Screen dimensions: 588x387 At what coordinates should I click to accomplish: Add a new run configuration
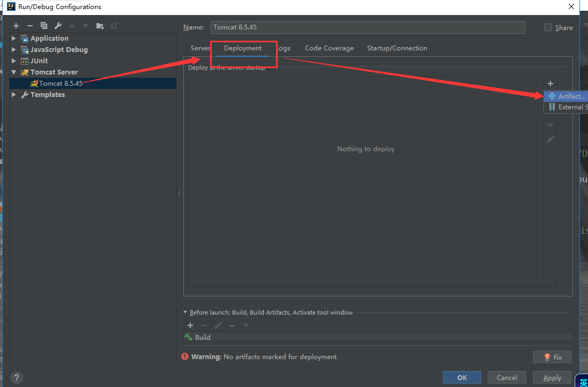coord(16,26)
